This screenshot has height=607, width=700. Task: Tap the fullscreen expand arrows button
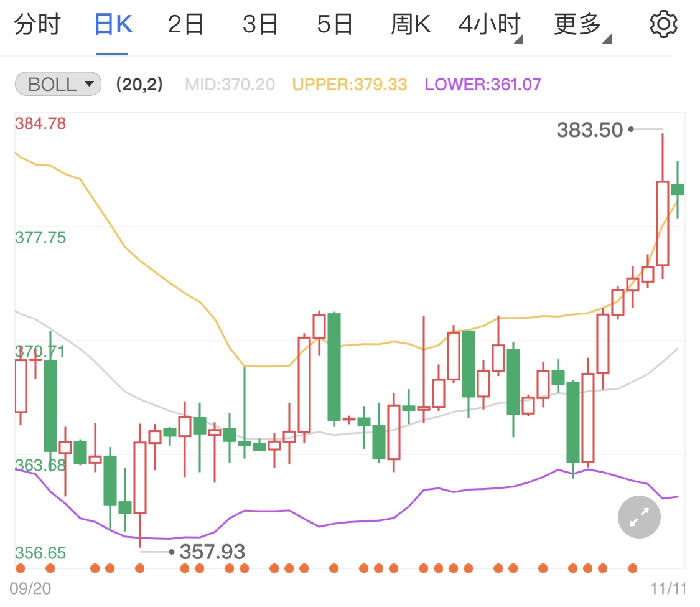tap(639, 517)
